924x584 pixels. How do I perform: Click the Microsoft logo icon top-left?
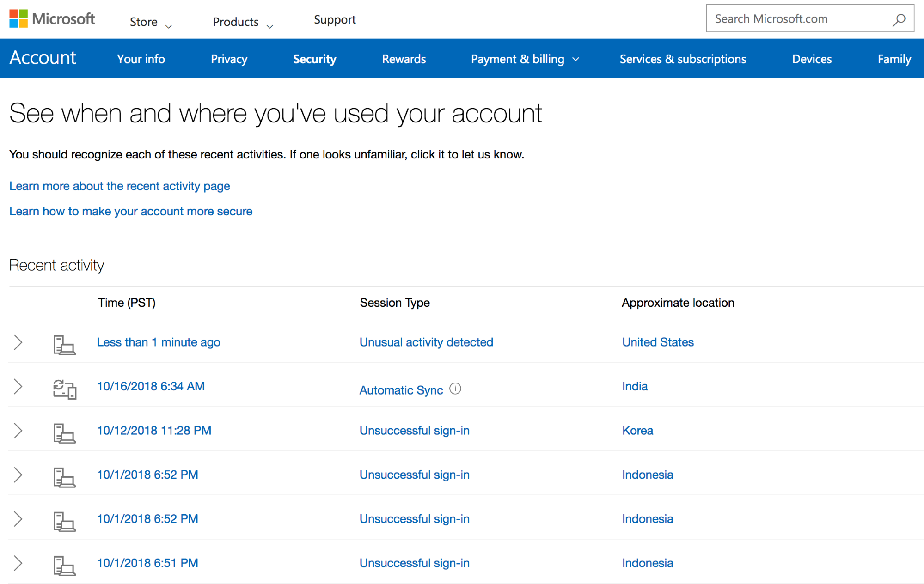click(x=18, y=18)
